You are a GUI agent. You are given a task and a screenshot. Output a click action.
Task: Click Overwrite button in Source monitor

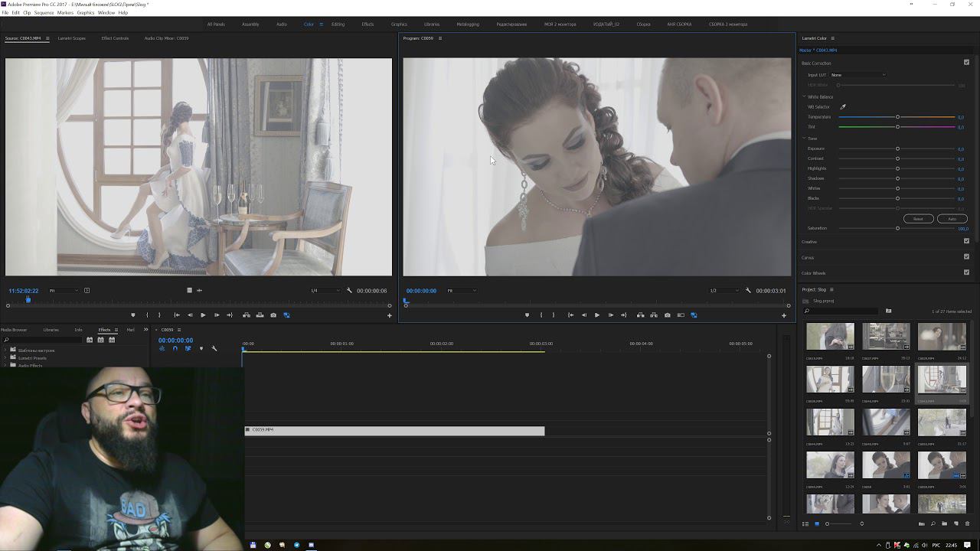[260, 315]
